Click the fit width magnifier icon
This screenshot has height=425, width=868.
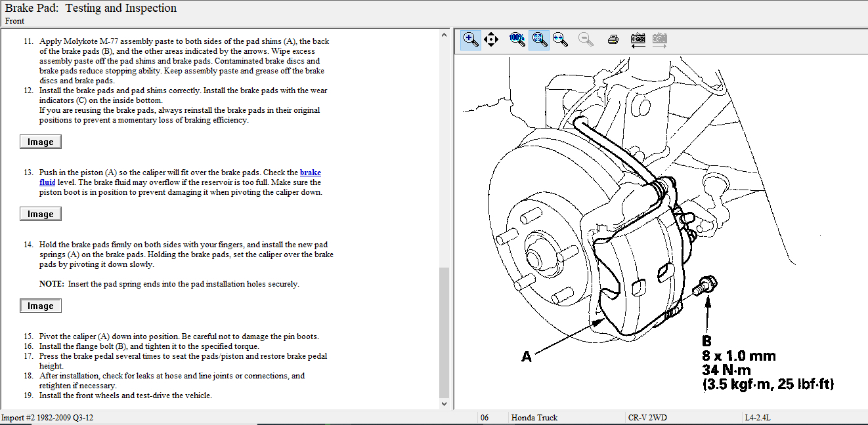(560, 39)
